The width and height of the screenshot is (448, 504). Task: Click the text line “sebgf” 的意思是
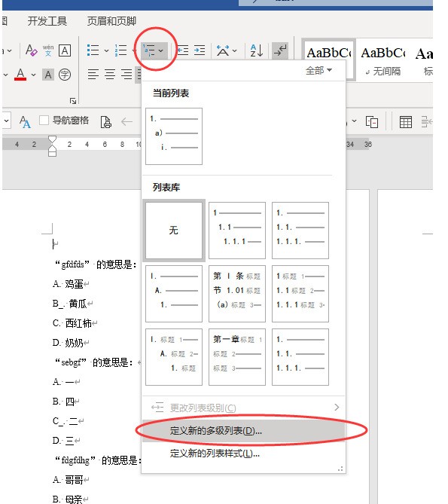94,362
